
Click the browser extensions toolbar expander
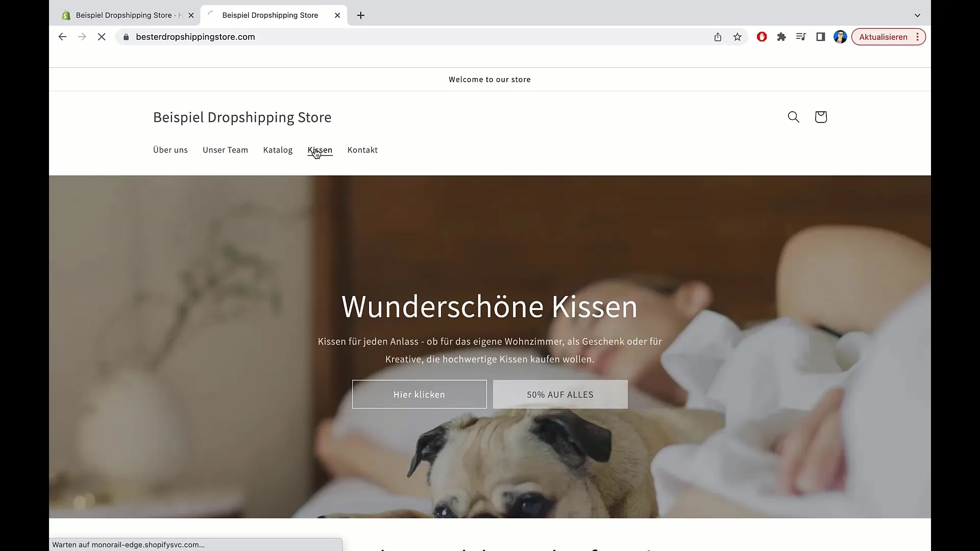(781, 37)
